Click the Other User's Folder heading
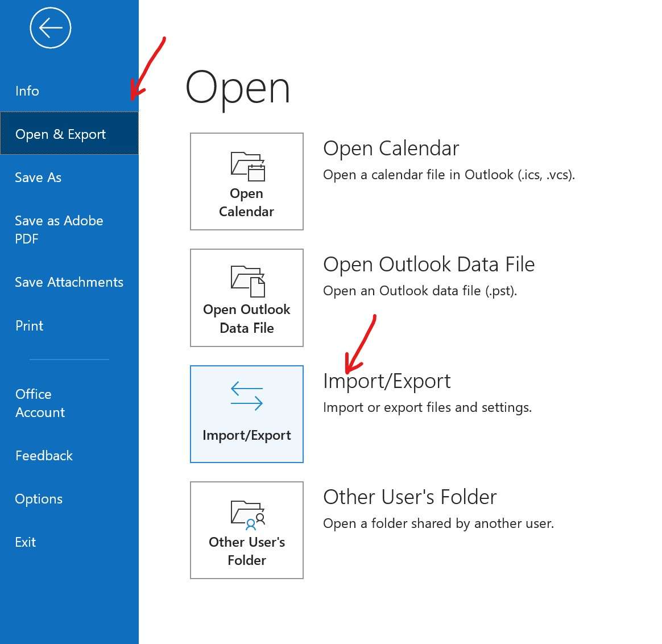662x644 pixels. (x=409, y=497)
